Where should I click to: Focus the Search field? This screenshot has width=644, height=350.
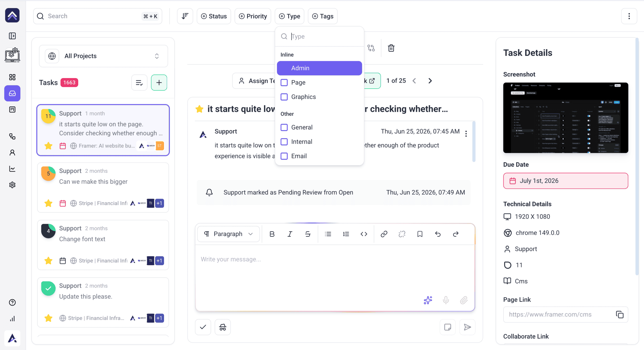tap(98, 16)
